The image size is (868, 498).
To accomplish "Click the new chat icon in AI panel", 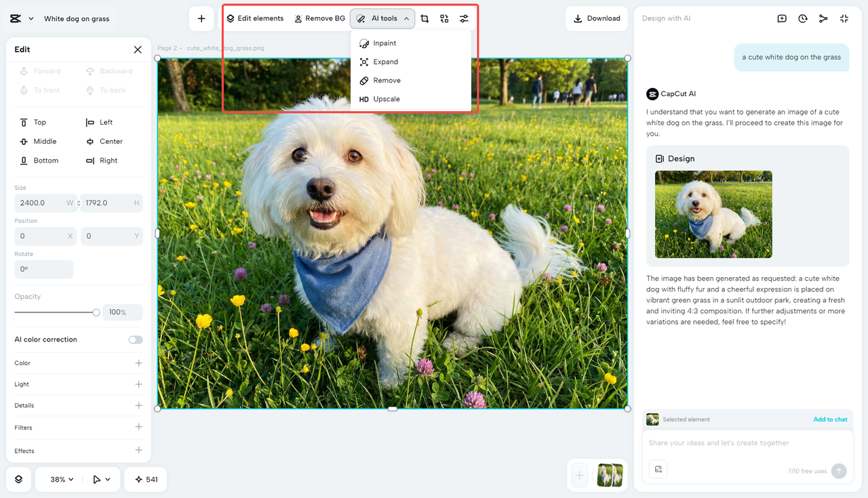I will coord(783,18).
